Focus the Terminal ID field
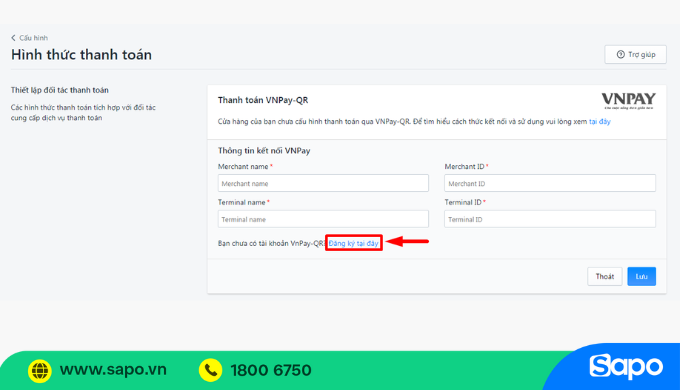 (x=550, y=219)
